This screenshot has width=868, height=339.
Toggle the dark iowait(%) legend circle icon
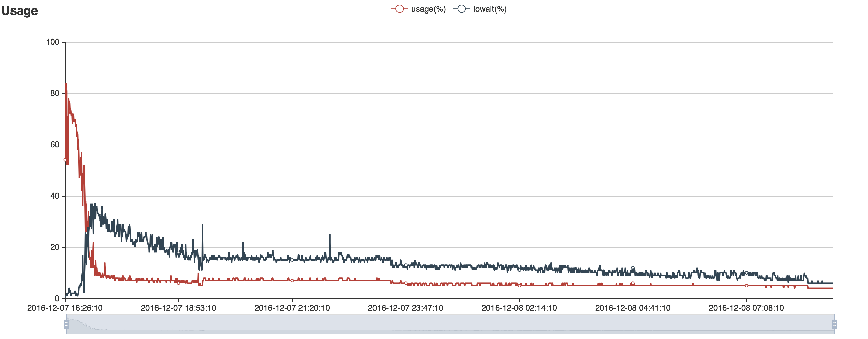pos(461,9)
